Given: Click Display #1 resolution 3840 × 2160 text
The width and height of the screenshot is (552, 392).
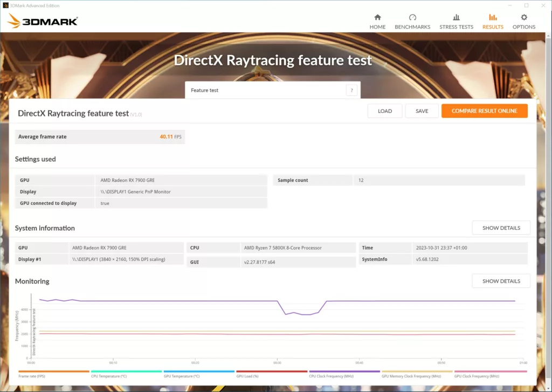Looking at the screenshot, I should tap(119, 259).
